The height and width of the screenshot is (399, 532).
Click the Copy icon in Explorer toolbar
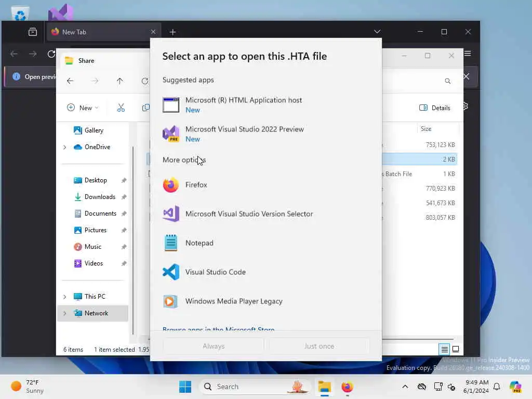coord(145,108)
